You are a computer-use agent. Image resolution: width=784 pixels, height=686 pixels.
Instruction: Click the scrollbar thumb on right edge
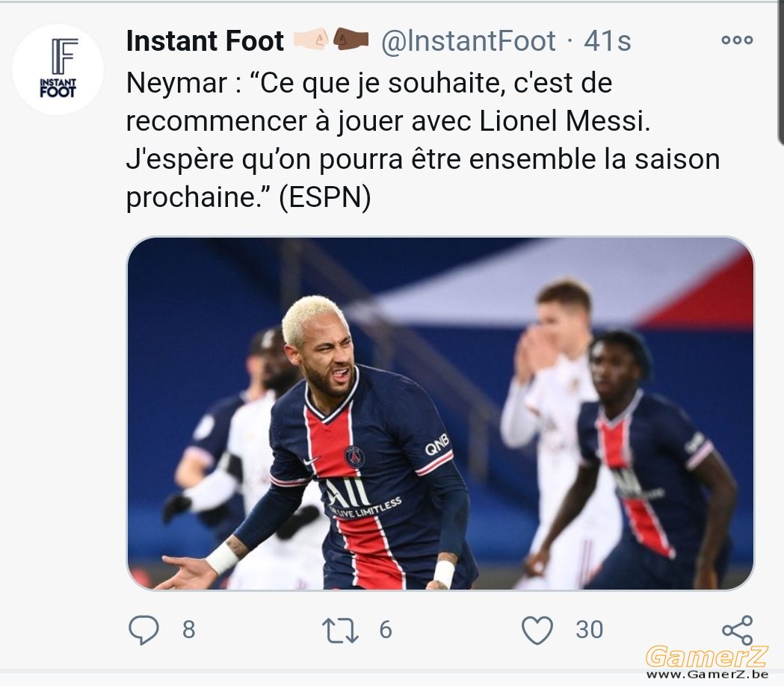click(x=780, y=72)
